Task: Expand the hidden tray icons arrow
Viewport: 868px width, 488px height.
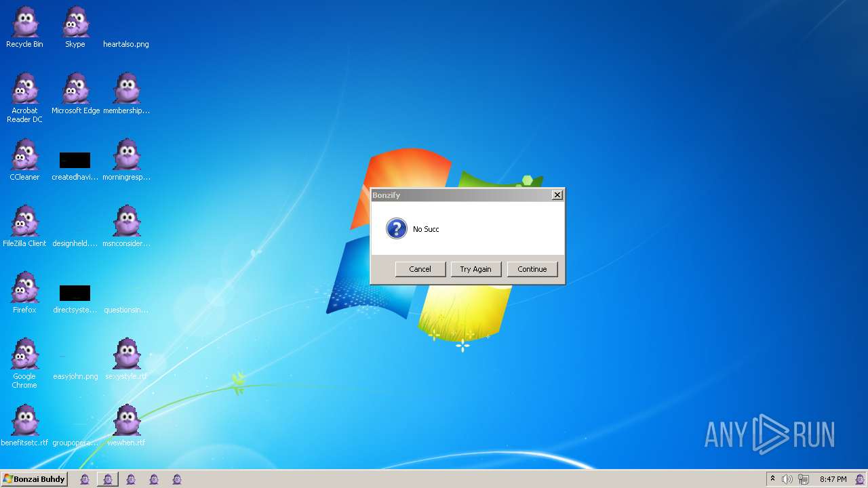Action: (772, 479)
